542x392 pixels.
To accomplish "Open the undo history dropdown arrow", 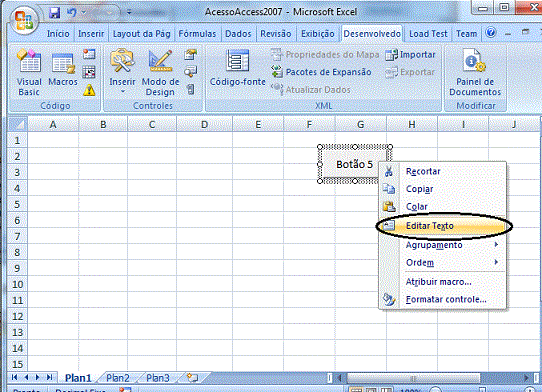I will [x=83, y=12].
